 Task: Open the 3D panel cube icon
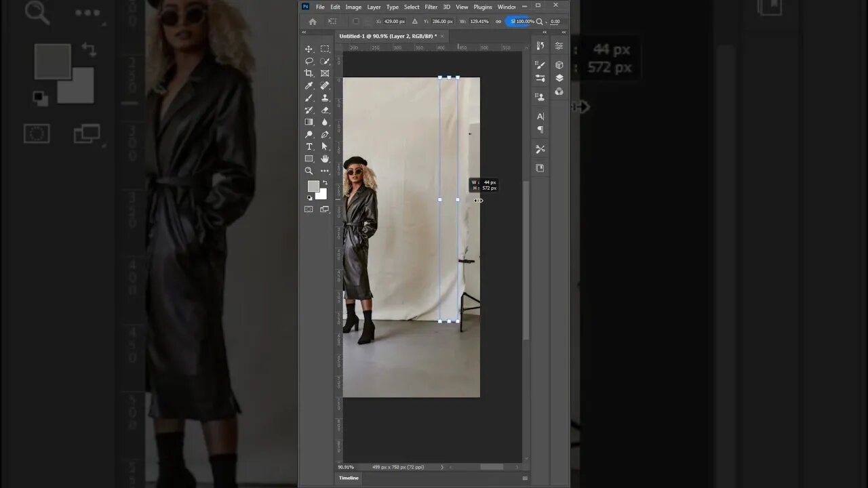pyautogui.click(x=559, y=65)
